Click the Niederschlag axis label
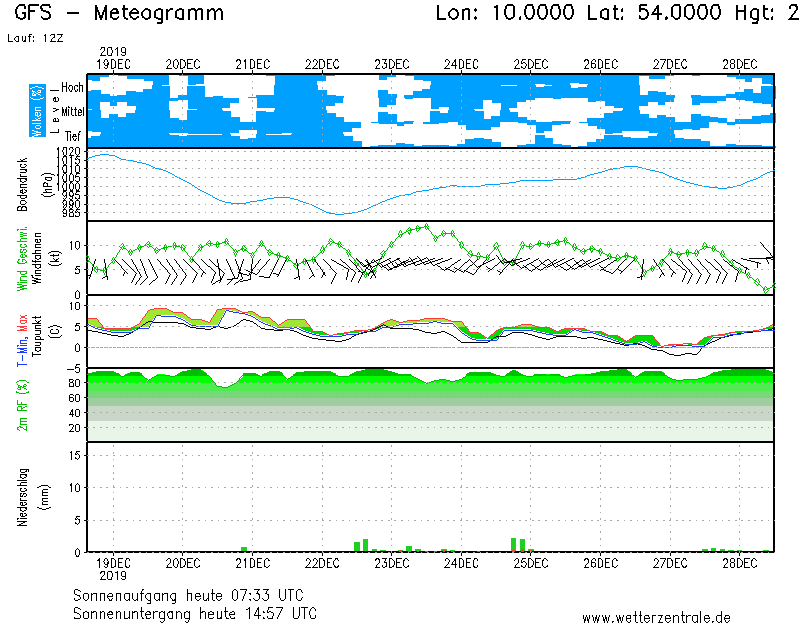Viewport: 800px width, 625px height. pyautogui.click(x=22, y=497)
